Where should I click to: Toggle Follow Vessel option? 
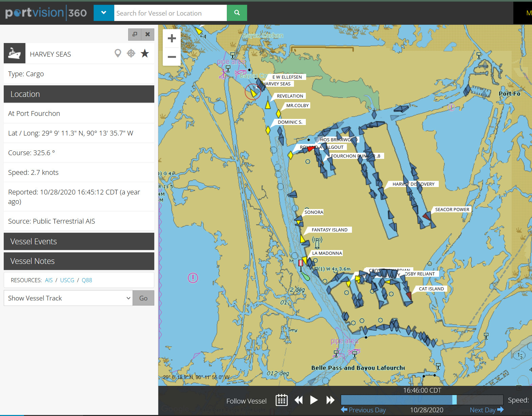click(x=247, y=401)
